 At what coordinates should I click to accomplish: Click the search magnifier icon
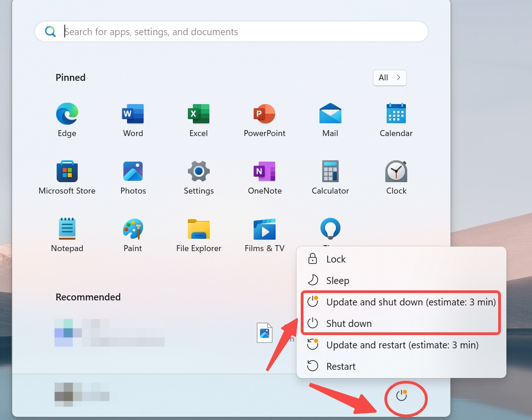(x=50, y=31)
